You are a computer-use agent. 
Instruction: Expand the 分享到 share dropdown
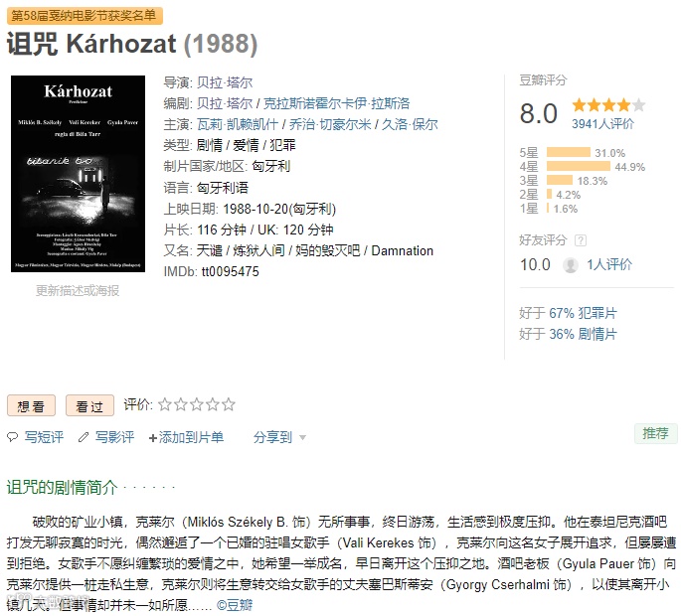(273, 437)
